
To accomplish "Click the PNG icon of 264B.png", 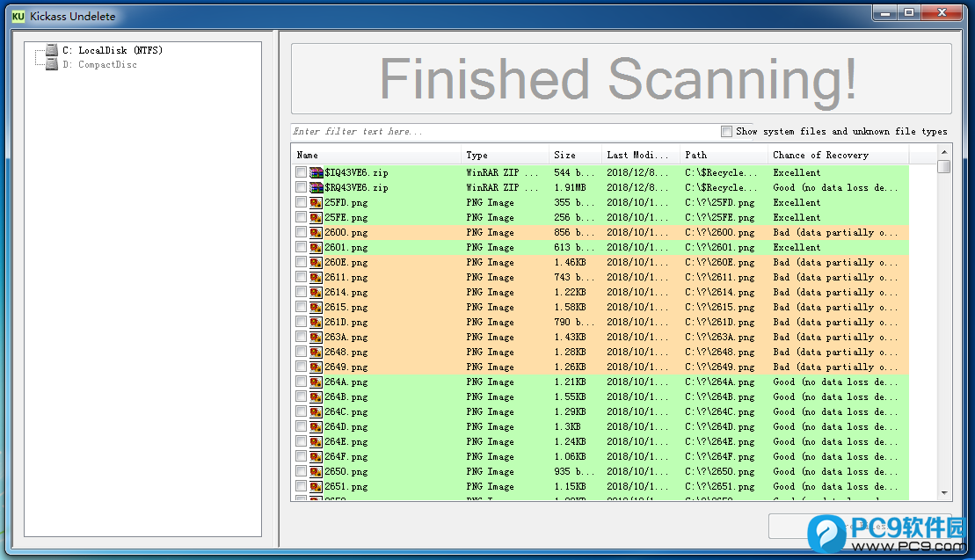I will pos(317,397).
